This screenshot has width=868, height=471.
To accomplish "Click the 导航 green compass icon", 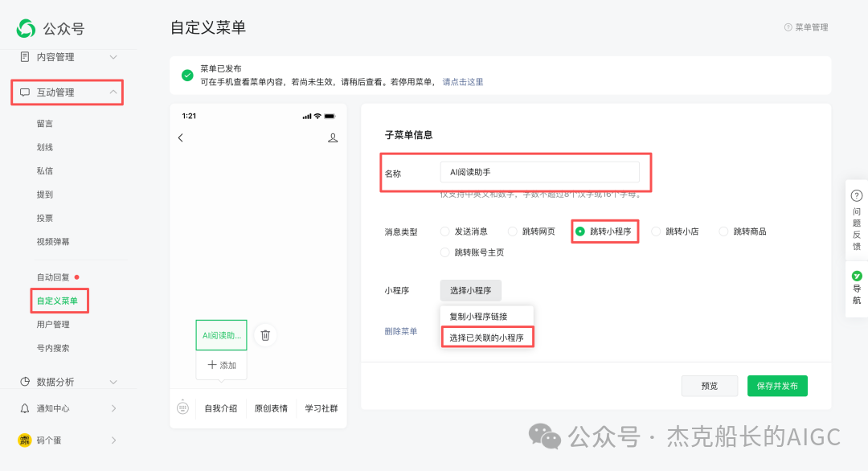I will click(857, 276).
